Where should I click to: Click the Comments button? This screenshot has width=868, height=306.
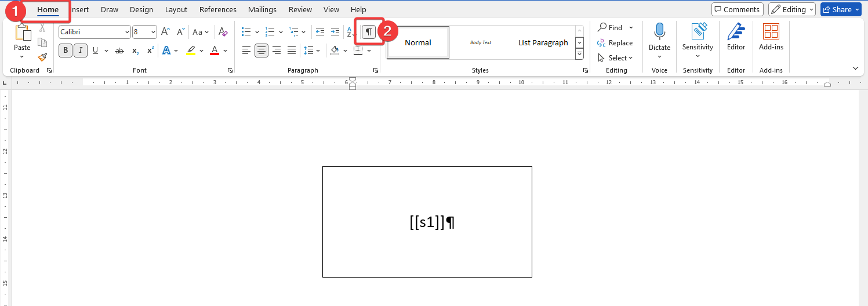coord(738,9)
